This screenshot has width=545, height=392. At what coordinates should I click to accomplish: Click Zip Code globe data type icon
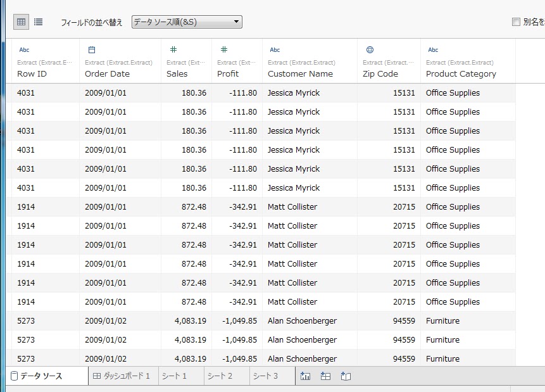point(370,49)
